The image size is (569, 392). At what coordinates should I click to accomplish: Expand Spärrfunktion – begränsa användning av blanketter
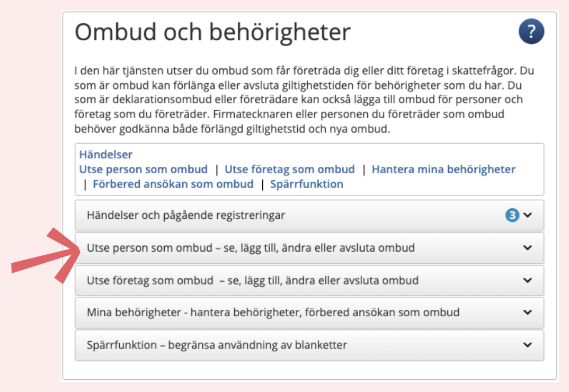309,345
